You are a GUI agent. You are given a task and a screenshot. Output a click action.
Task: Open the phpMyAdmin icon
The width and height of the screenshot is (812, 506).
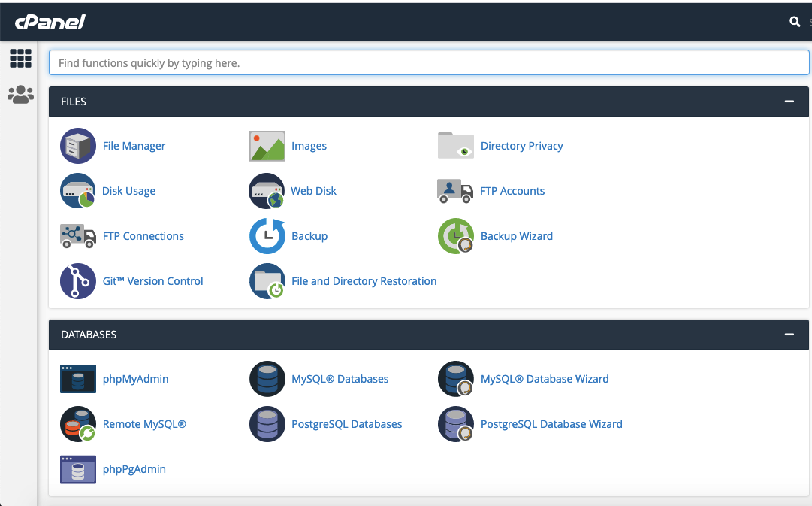[x=77, y=379]
